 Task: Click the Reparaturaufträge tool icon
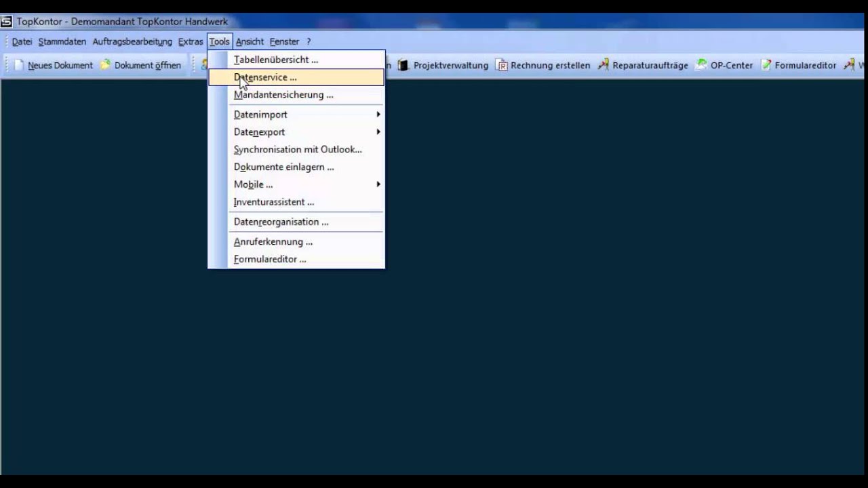tap(603, 65)
